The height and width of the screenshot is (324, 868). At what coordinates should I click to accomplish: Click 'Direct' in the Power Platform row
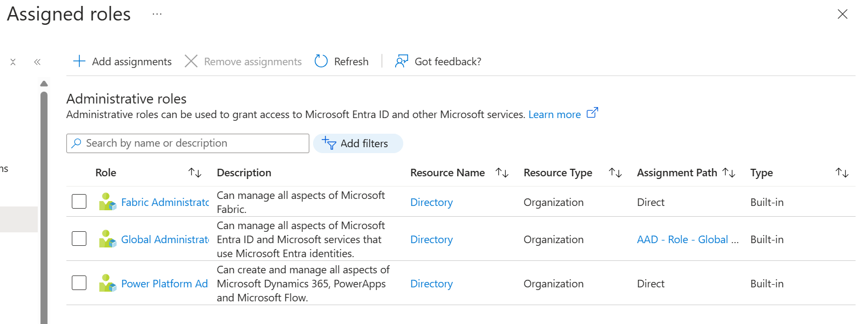[x=650, y=284]
